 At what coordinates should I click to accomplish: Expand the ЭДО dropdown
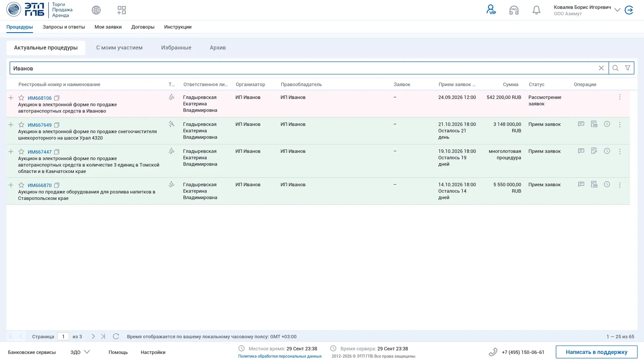click(80, 352)
